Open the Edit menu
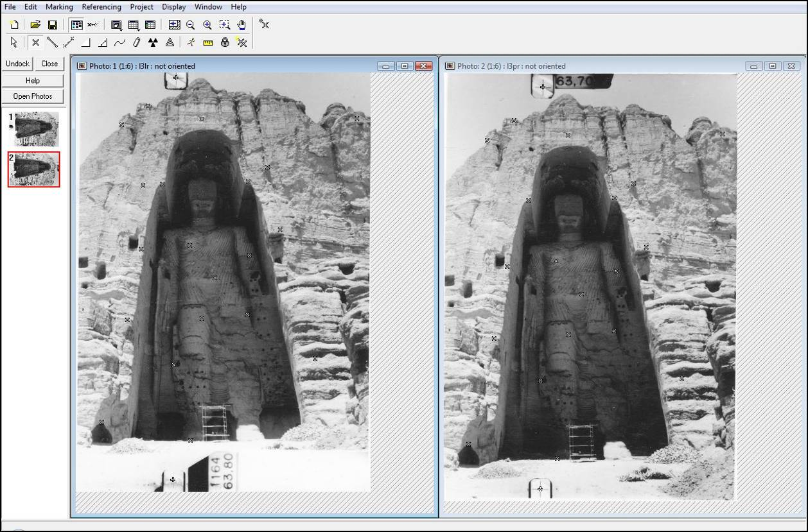The height and width of the screenshot is (532, 808). point(31,7)
